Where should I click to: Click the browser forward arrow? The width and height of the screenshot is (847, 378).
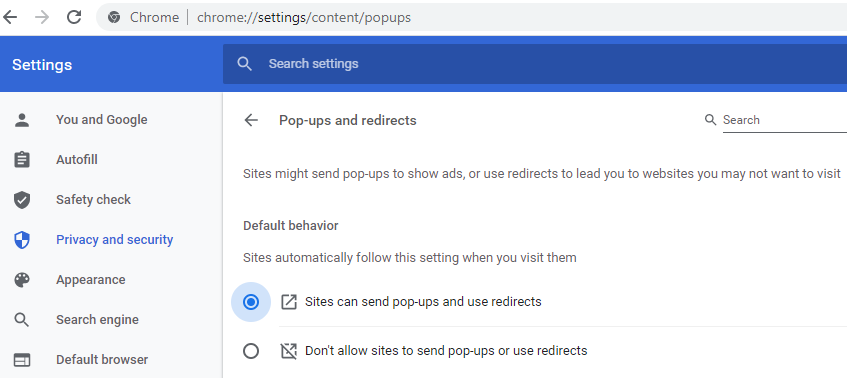click(42, 17)
